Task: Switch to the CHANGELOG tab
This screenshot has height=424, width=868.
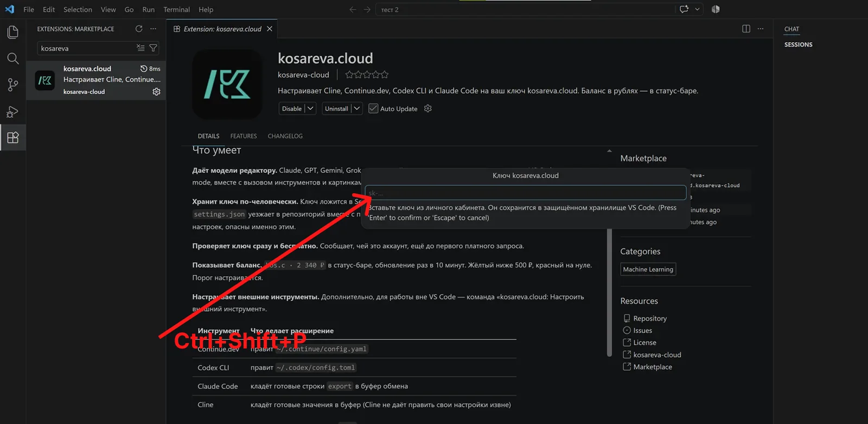Action: tap(285, 136)
